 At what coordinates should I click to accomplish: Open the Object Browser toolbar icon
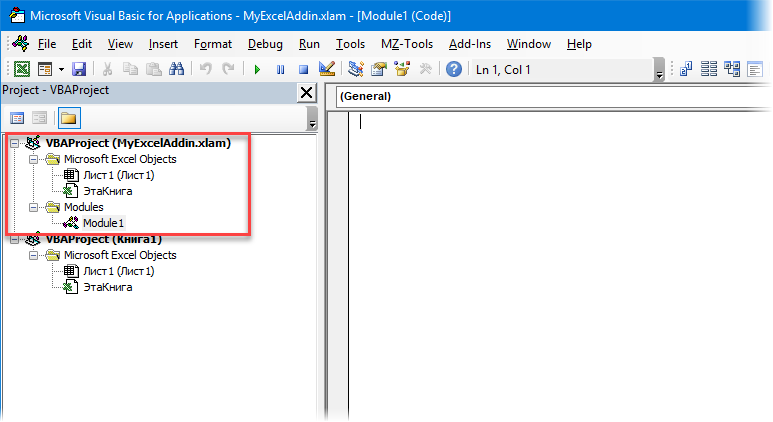(402, 69)
